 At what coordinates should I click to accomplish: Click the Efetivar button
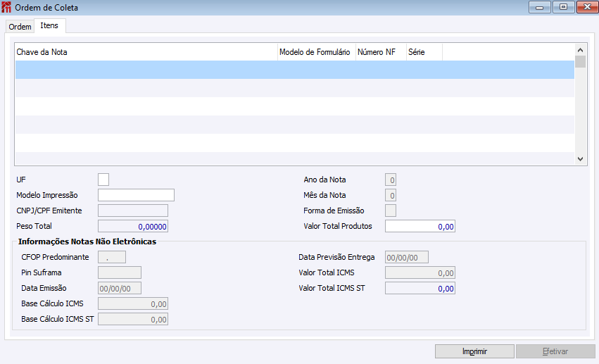coord(555,351)
